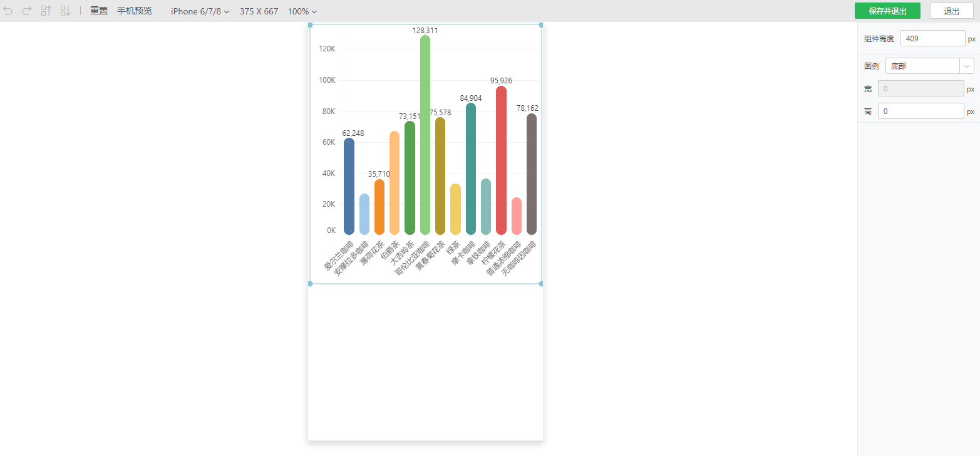Viewport: 980px width, 456px height.
Task: Select the olive 黄春菊花茶 bar
Action: pyautogui.click(x=440, y=176)
